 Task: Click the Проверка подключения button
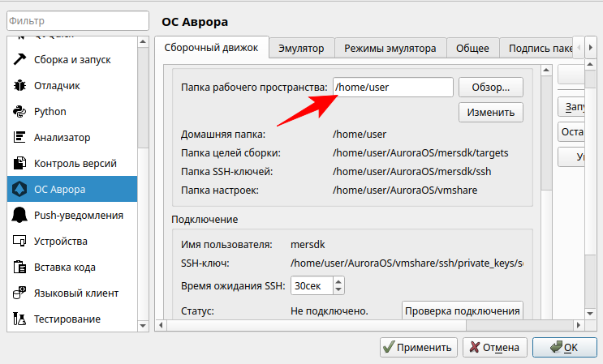pos(463,310)
